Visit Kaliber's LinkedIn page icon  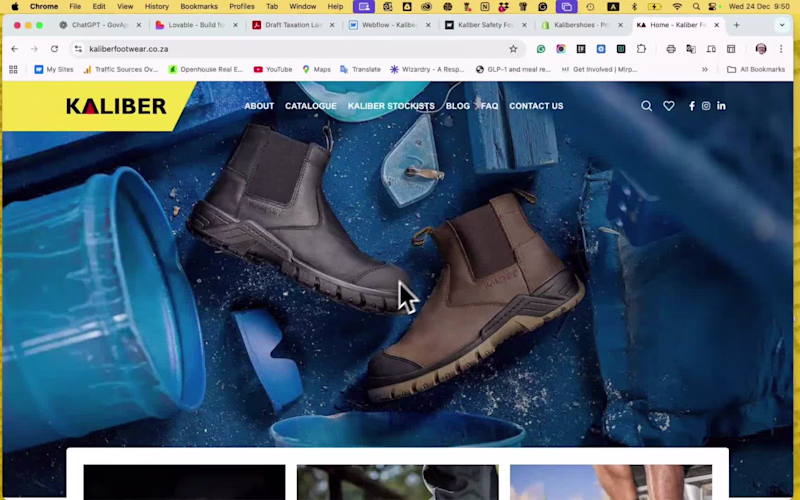tap(721, 106)
